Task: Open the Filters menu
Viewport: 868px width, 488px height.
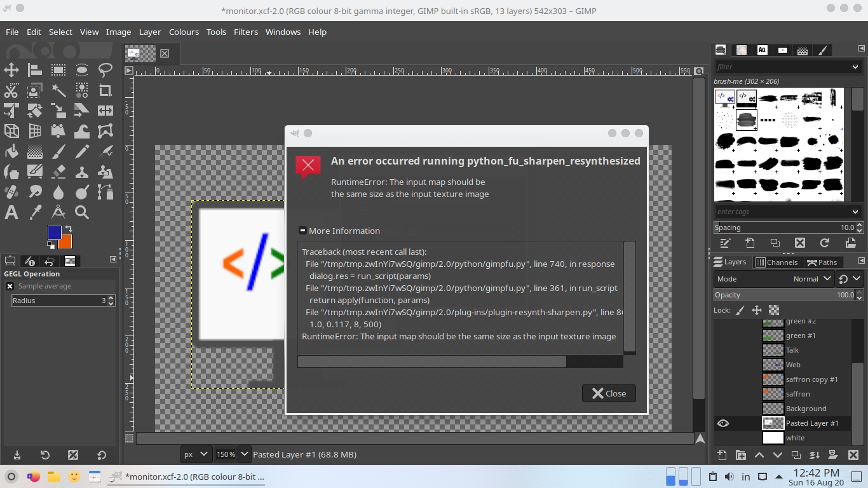Action: [246, 32]
